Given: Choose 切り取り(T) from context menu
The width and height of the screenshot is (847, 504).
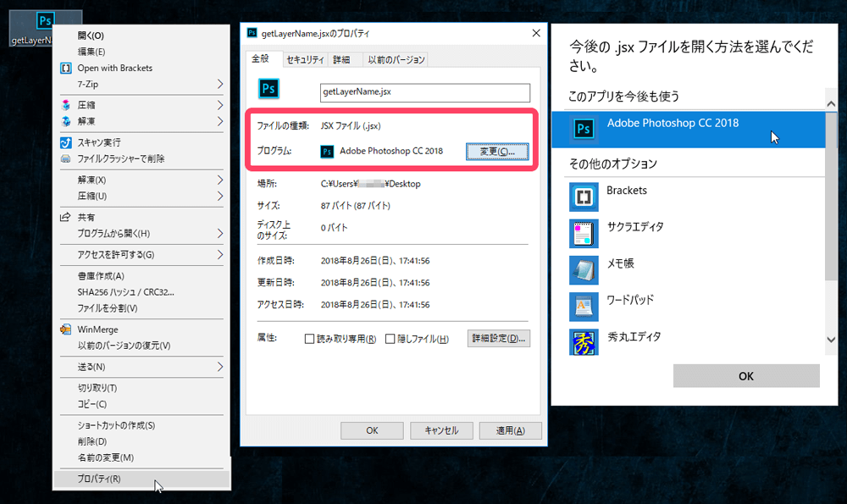Looking at the screenshot, I should pos(141,388).
